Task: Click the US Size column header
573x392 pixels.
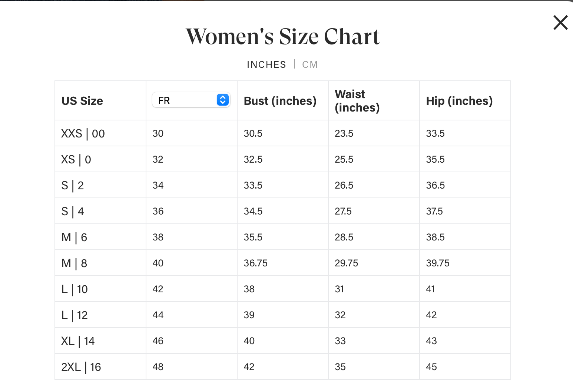Action: click(82, 101)
